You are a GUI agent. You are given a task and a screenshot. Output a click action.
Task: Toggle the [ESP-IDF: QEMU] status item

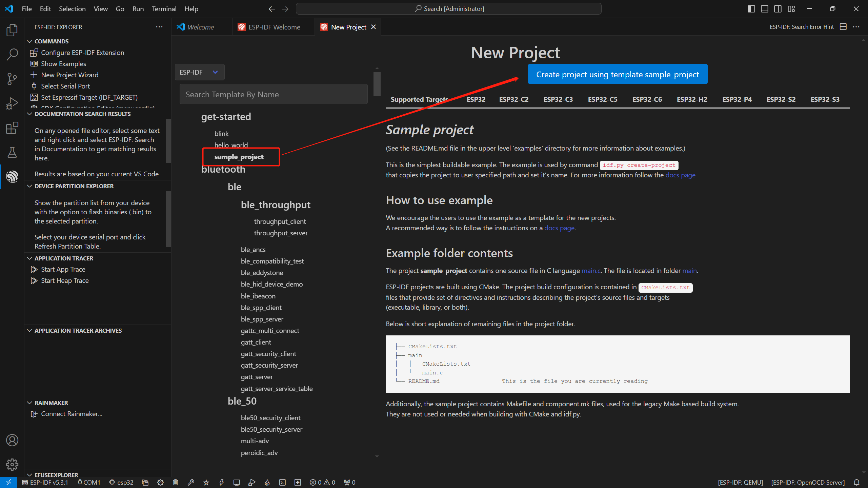click(740, 482)
